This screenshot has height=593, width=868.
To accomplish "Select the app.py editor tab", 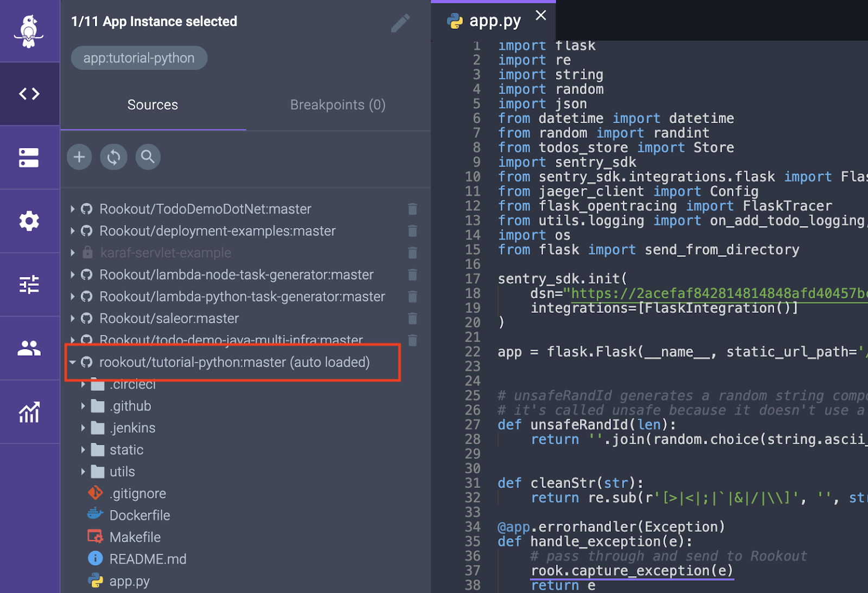I will pyautogui.click(x=494, y=21).
